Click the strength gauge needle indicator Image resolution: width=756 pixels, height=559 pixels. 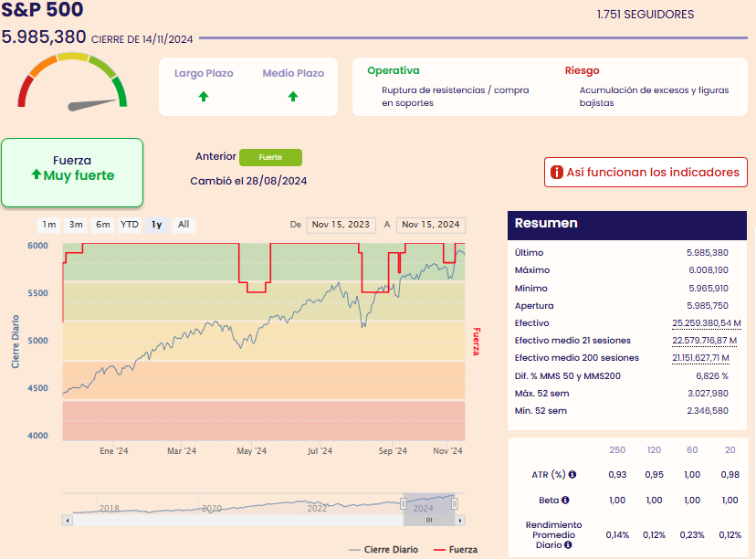(91, 105)
